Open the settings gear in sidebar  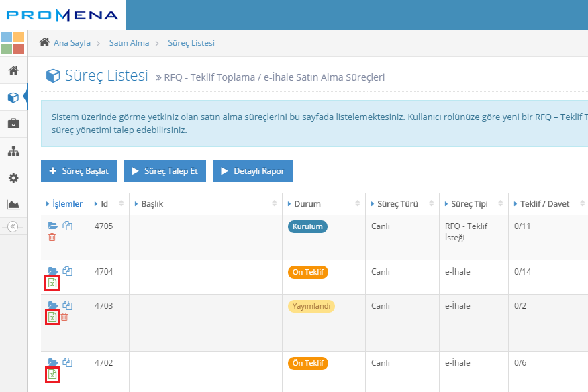[x=13, y=177]
